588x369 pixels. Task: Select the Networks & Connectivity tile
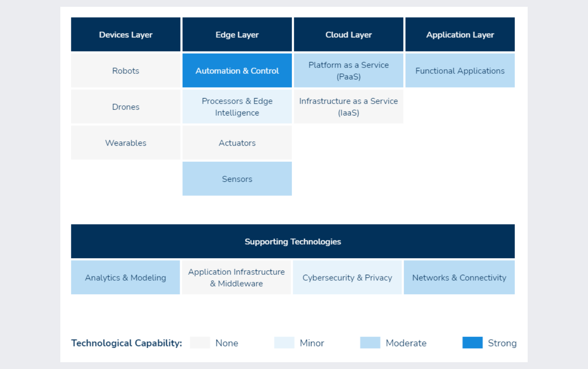point(459,278)
